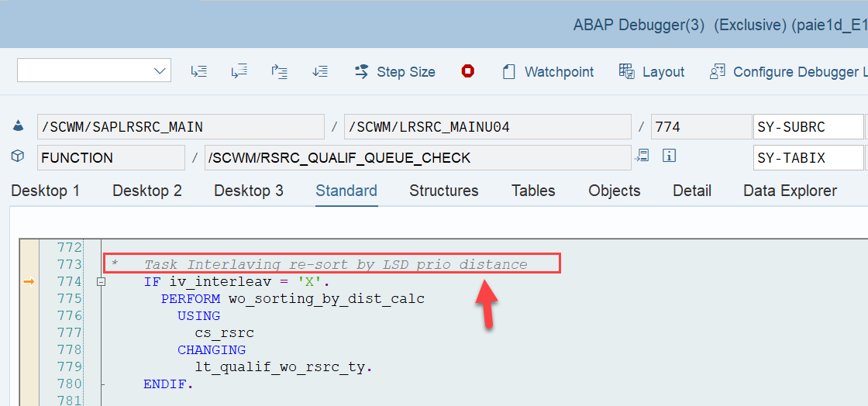Click the ABAP Debugger(3) window title
Screen dimensions: 868x406
point(639,25)
